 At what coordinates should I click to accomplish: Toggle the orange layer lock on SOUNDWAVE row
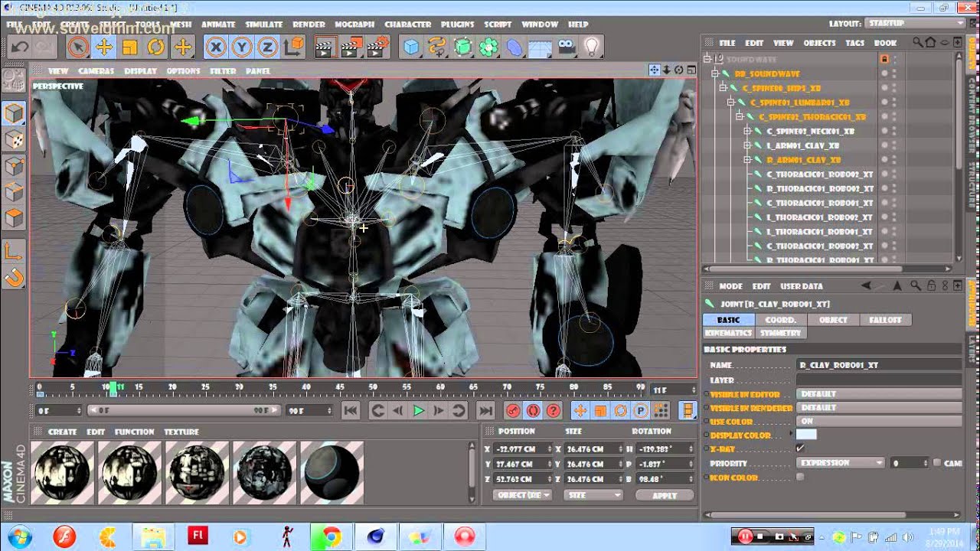tap(884, 59)
